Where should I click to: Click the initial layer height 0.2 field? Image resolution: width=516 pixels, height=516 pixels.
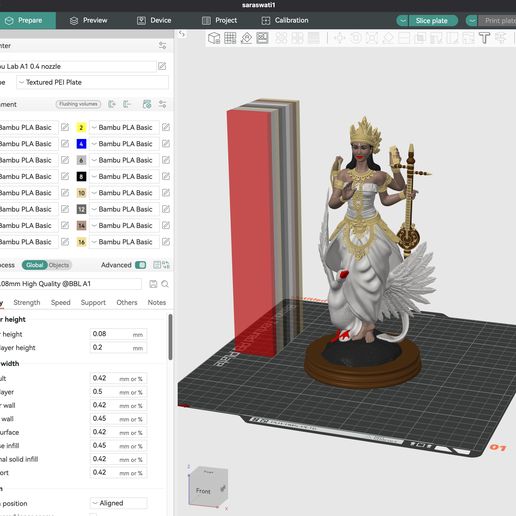[118, 347]
